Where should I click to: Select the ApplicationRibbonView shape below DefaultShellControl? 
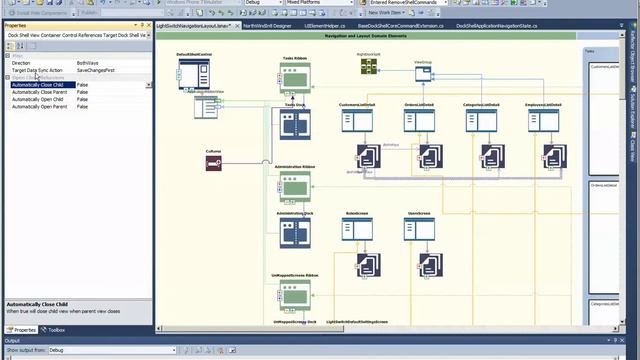coord(206,107)
